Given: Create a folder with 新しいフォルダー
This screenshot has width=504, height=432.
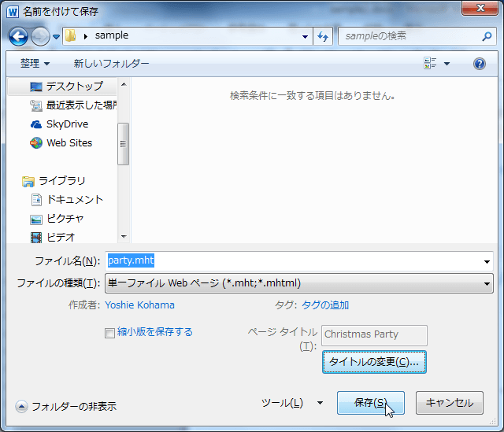Looking at the screenshot, I should click(x=111, y=63).
